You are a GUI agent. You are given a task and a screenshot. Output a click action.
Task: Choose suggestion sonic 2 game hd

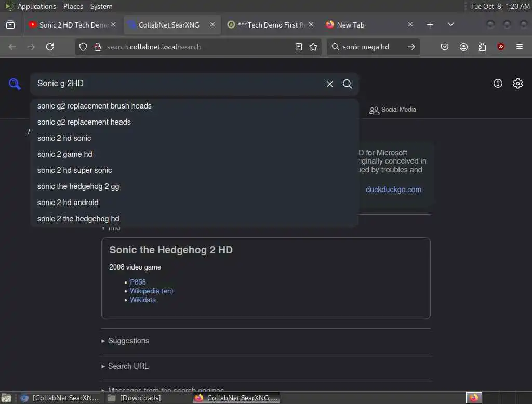pos(194,154)
